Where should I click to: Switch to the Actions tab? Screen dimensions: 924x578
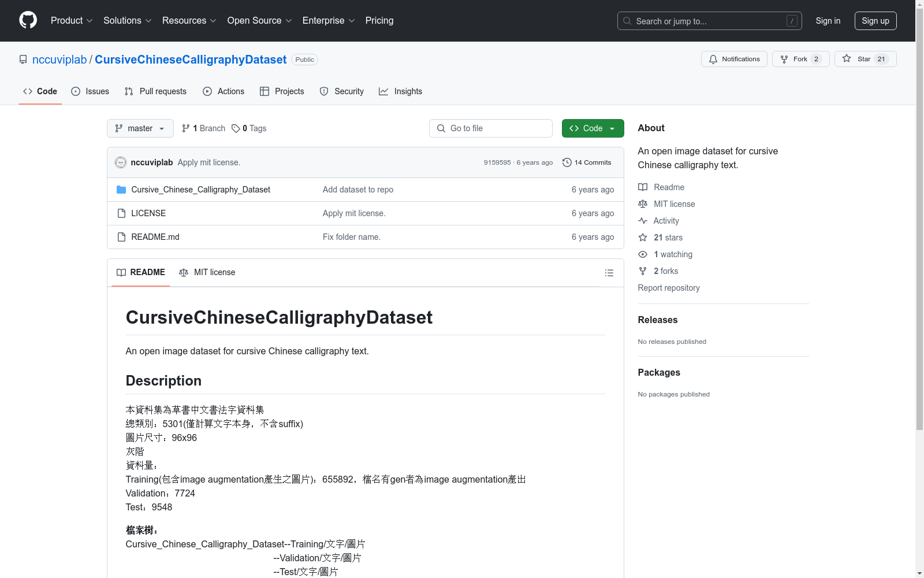[x=223, y=91]
